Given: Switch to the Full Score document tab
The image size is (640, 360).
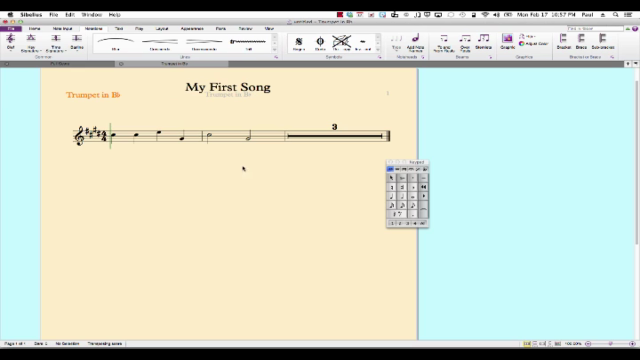Looking at the screenshot, I should tap(60, 64).
